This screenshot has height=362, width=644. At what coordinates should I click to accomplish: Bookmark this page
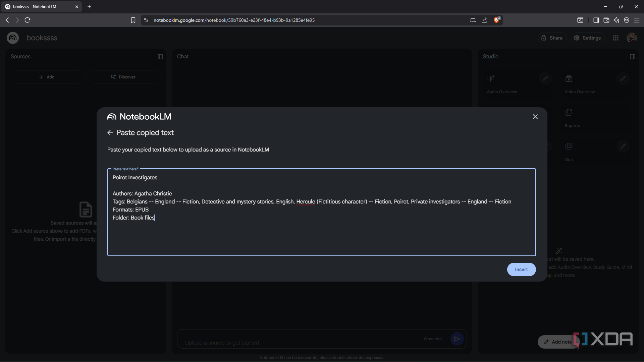pos(133,20)
